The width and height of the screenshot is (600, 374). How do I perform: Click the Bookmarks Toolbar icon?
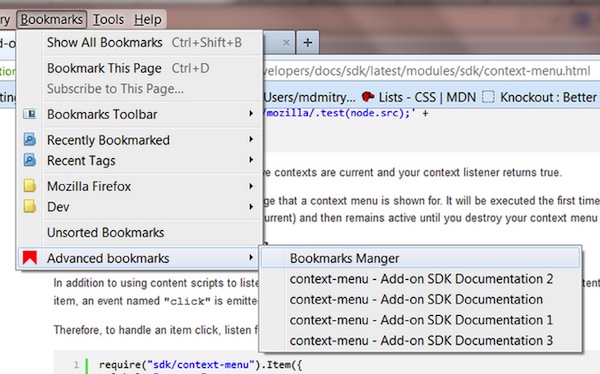29,114
